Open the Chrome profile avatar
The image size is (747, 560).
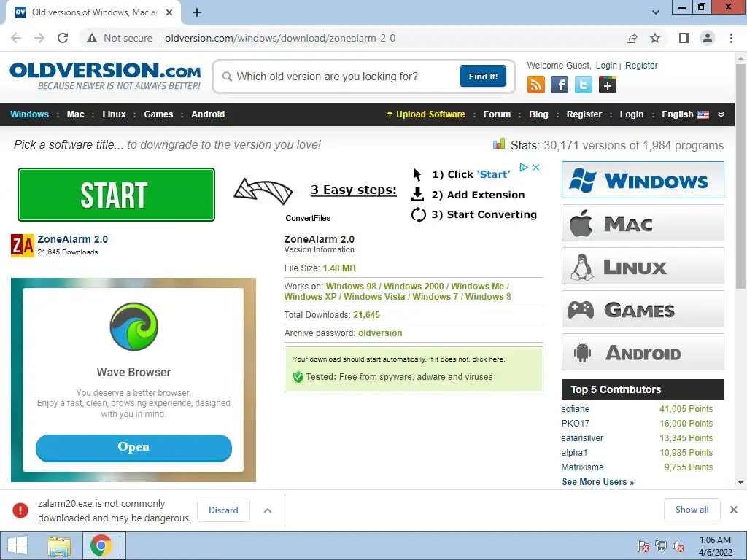click(x=708, y=38)
